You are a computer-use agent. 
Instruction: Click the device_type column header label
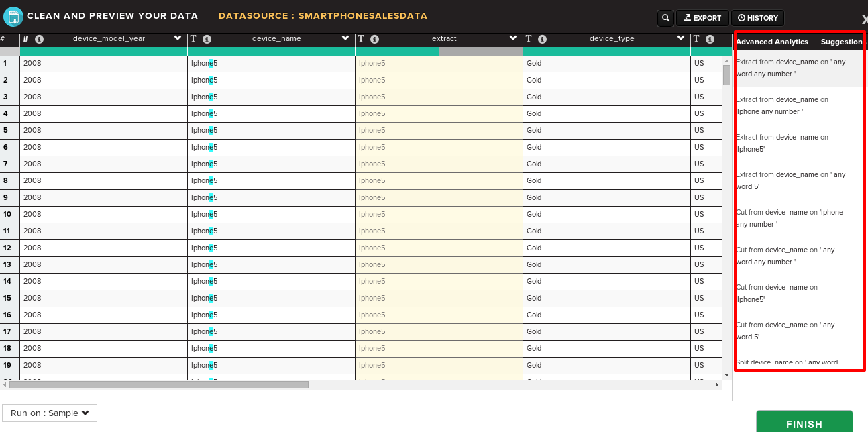pos(612,38)
